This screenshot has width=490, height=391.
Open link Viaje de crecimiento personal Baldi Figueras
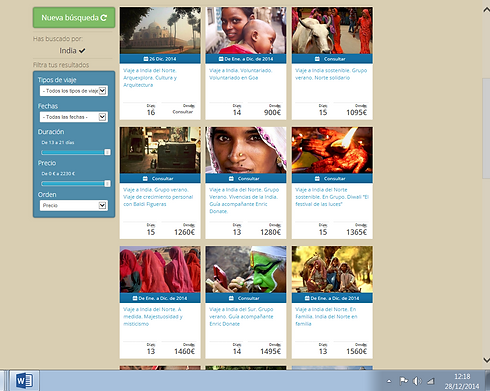pos(158,197)
